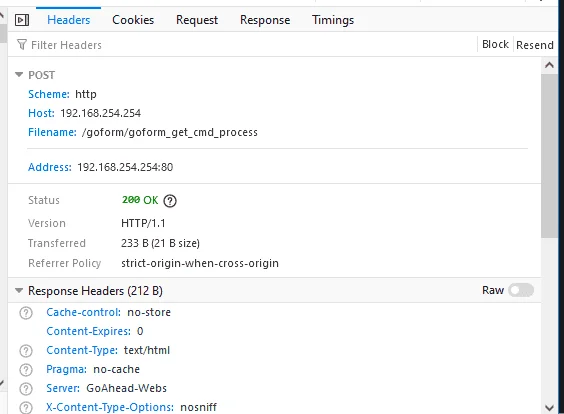Click help icon beside Pragma header

click(x=26, y=370)
